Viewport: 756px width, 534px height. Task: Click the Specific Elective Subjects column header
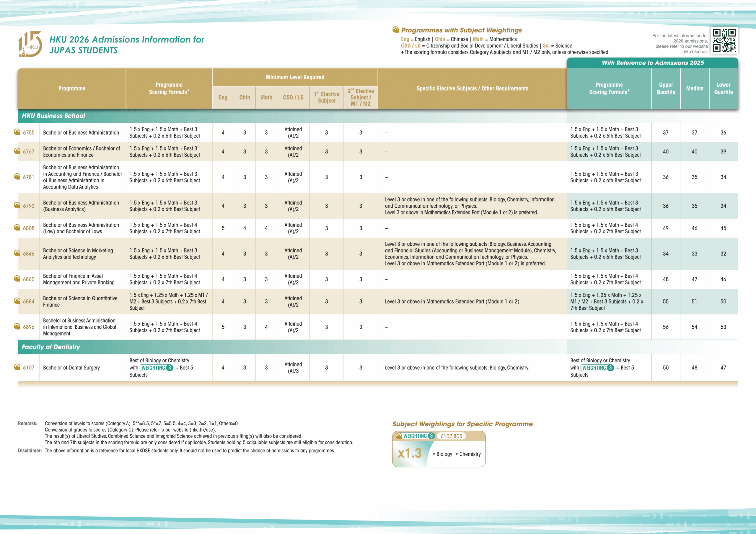[472, 89]
